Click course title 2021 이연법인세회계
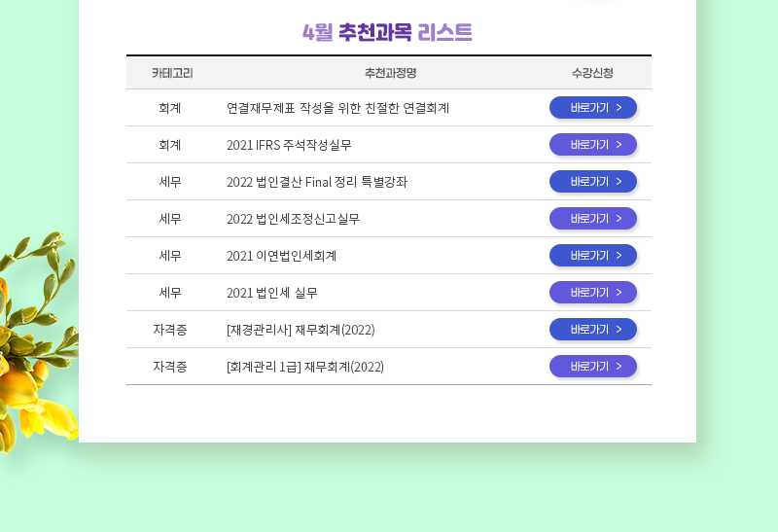Viewport: 778px width, 532px height. [x=281, y=256]
